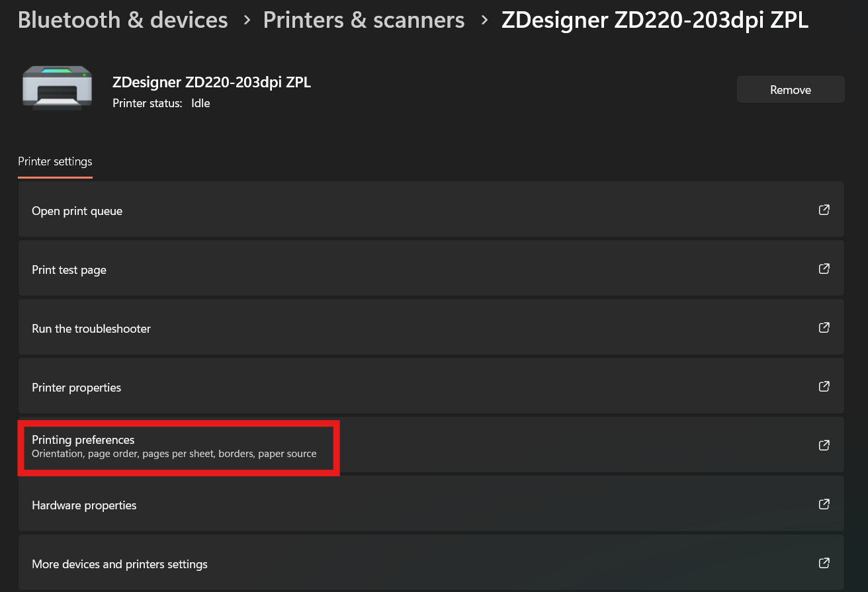
Task: Click the external link icon on Run the troubleshooter
Action: coord(824,327)
